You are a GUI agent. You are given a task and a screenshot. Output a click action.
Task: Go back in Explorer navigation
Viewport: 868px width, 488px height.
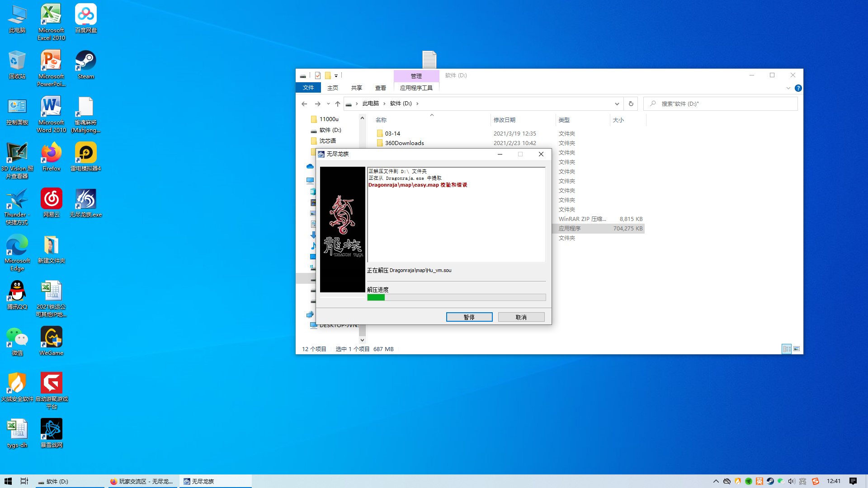click(x=304, y=104)
